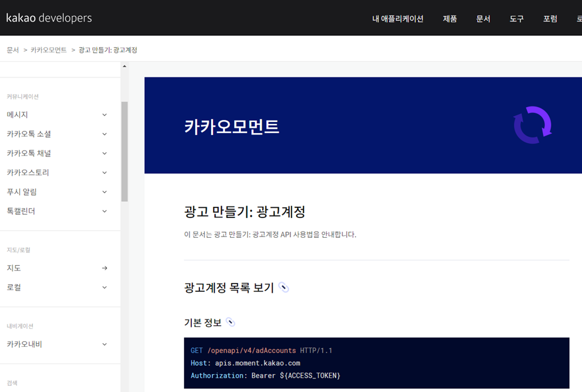Image resolution: width=582 pixels, height=392 pixels.
Task: Click the circular arrows icon in 카카오모먼트 banner
Action: (532, 125)
